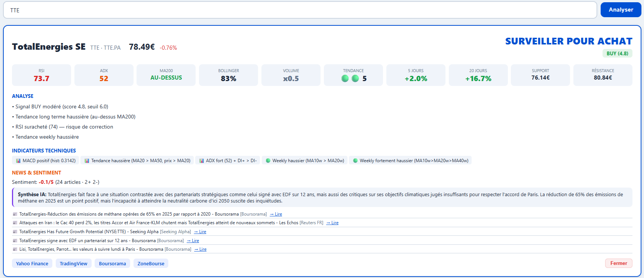Click the headline TotalEnergies Has Future Growth Potential
The image size is (644, 278).
point(89,232)
